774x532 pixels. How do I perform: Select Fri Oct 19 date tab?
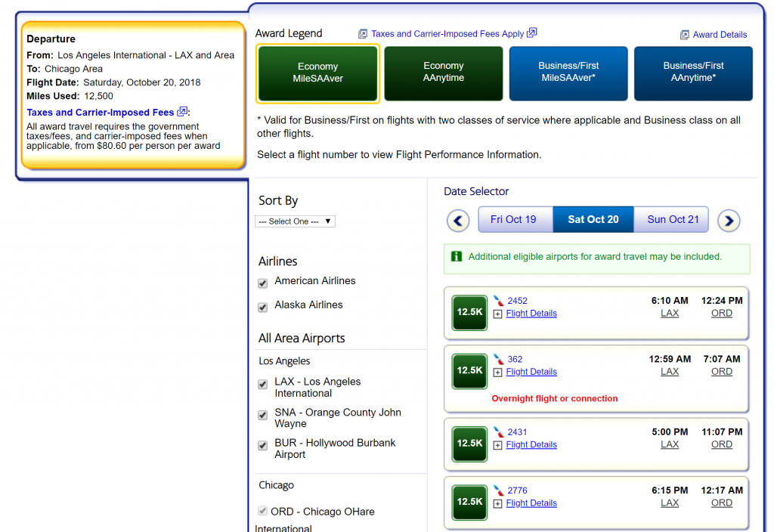tap(513, 220)
